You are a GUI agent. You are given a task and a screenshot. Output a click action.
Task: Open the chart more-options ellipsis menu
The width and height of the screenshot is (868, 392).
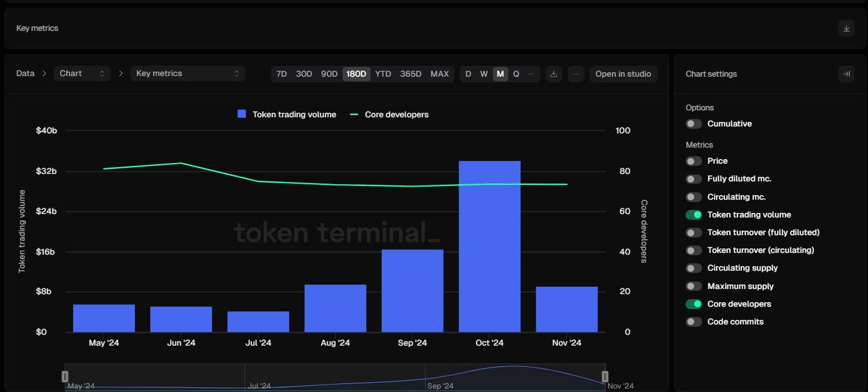576,74
